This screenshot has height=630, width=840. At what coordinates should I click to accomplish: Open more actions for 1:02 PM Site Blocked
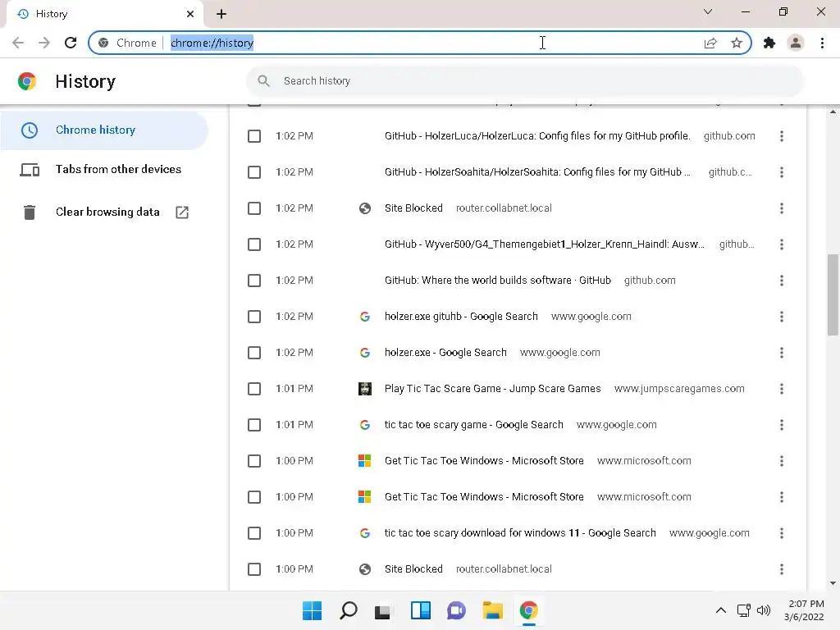pos(782,208)
